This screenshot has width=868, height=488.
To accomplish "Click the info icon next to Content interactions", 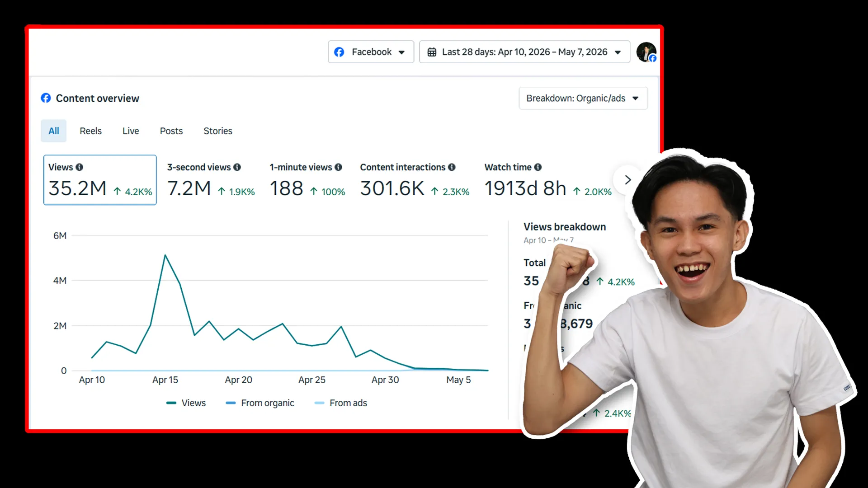I will coord(452,167).
